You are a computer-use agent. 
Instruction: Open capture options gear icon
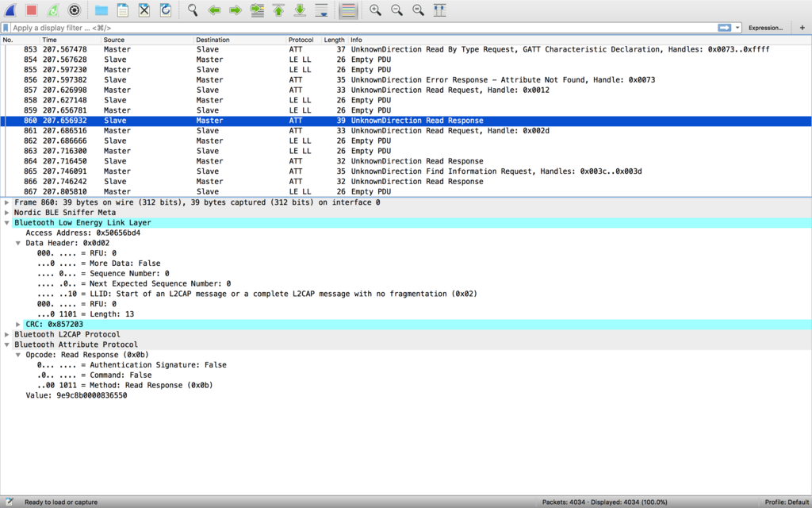point(75,10)
